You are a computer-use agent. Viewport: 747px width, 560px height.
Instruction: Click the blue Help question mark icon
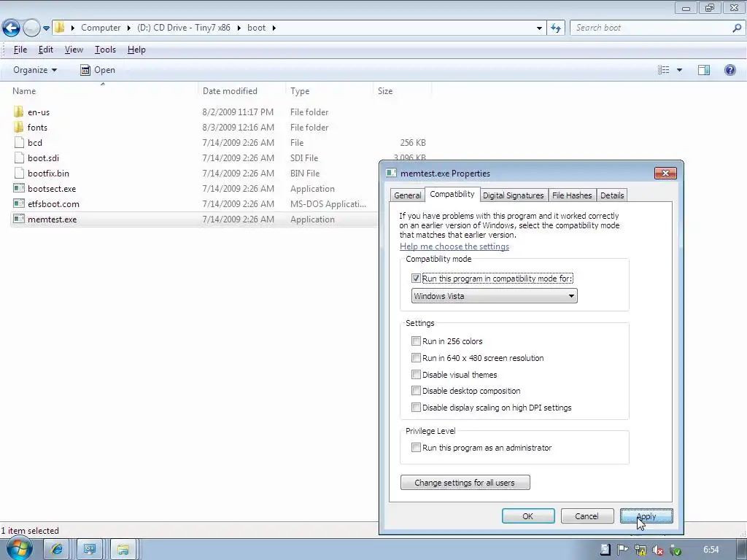tap(729, 70)
